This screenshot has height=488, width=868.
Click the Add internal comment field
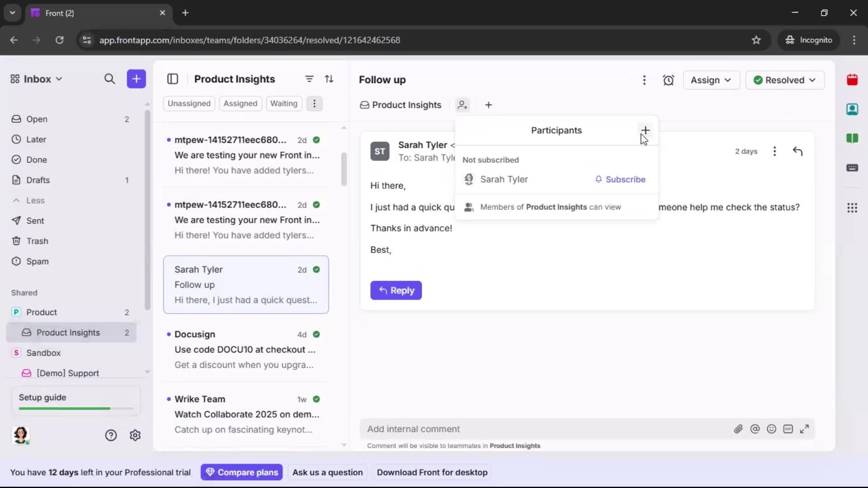coord(497,429)
